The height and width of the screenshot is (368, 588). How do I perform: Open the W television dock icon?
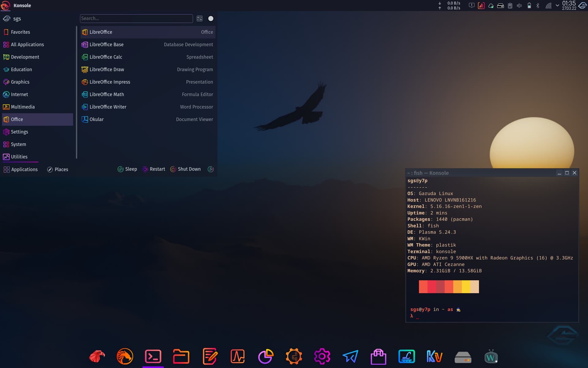(491, 356)
